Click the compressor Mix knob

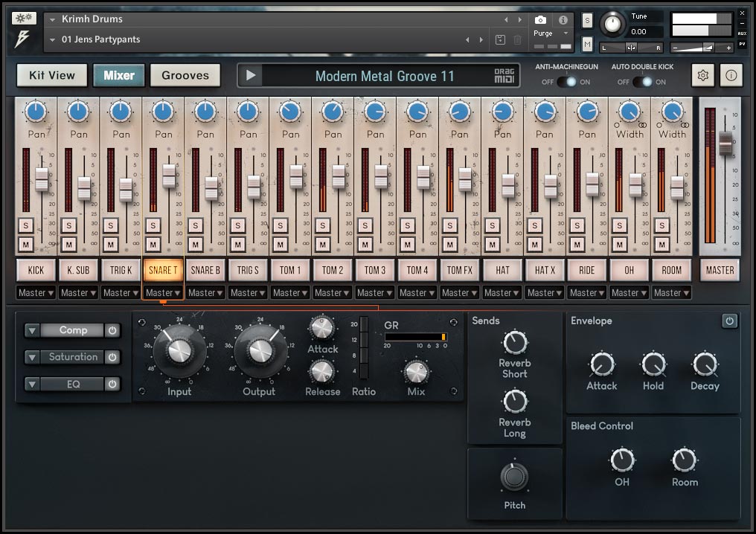(x=416, y=372)
